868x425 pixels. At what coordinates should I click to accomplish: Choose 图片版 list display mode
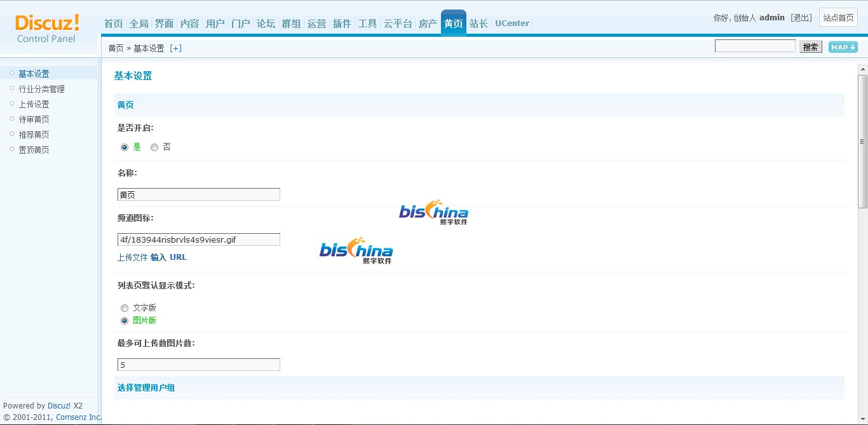pyautogui.click(x=125, y=321)
